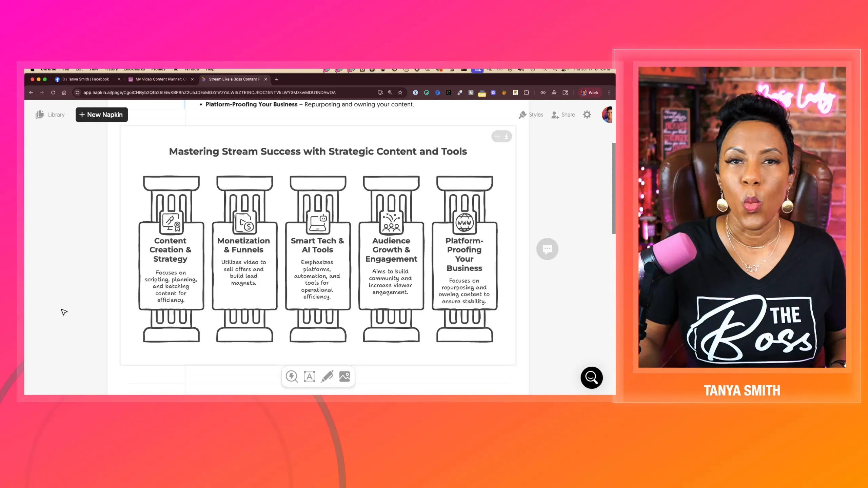868x488 pixels.
Task: Select 'Audience Growth & Engagement' heading
Action: click(x=391, y=250)
